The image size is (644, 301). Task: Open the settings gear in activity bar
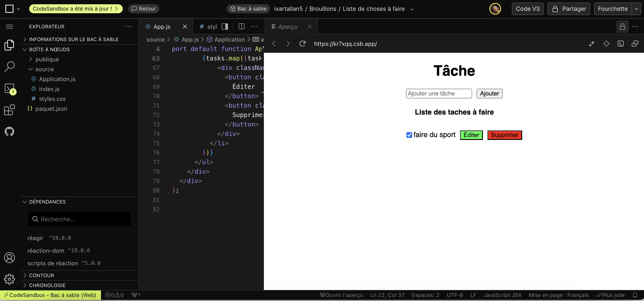(x=9, y=279)
